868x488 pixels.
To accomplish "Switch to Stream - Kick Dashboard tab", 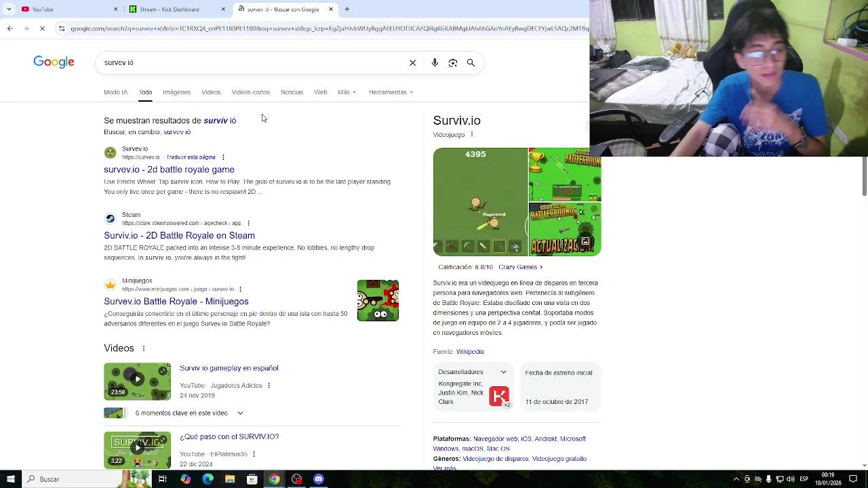I will pyautogui.click(x=177, y=9).
